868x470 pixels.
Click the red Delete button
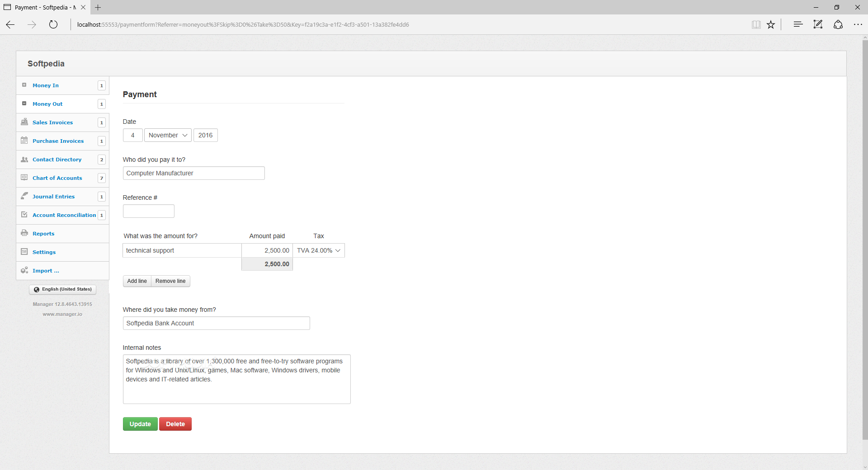click(x=175, y=424)
